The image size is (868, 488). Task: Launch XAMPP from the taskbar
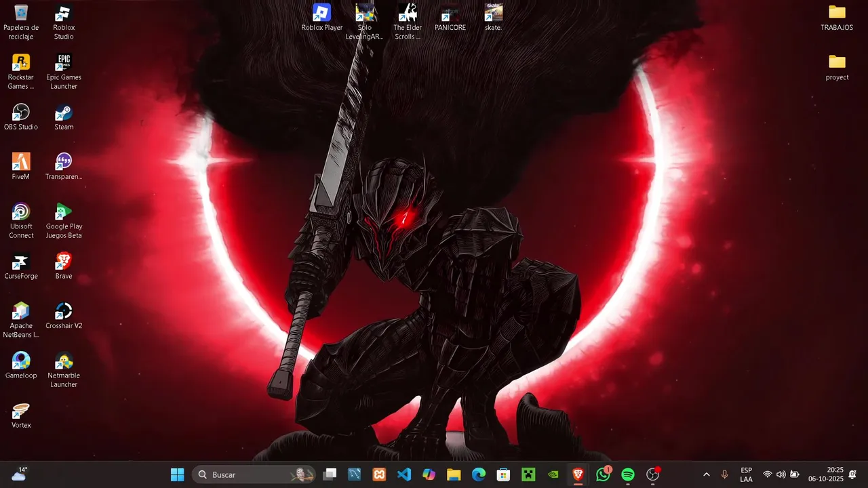click(379, 474)
